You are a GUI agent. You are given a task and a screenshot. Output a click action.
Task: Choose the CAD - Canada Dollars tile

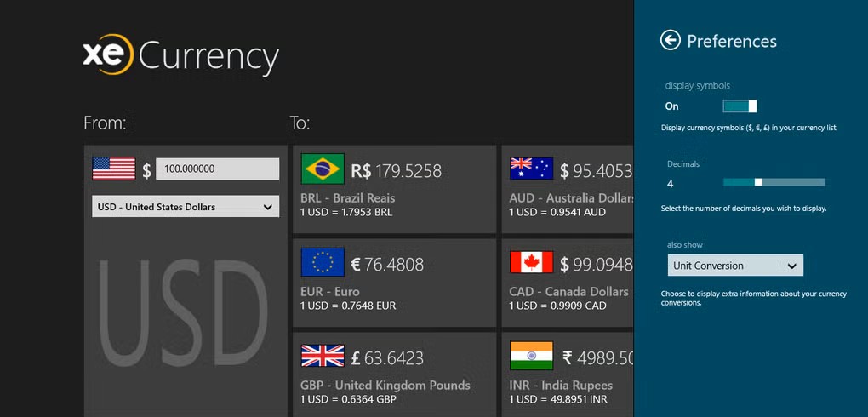point(568,298)
